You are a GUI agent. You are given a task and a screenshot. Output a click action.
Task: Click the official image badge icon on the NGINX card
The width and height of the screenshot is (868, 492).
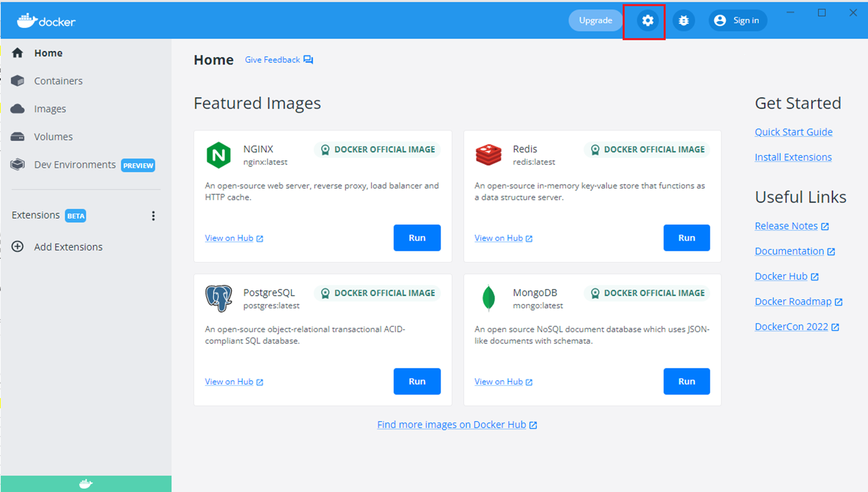click(325, 150)
